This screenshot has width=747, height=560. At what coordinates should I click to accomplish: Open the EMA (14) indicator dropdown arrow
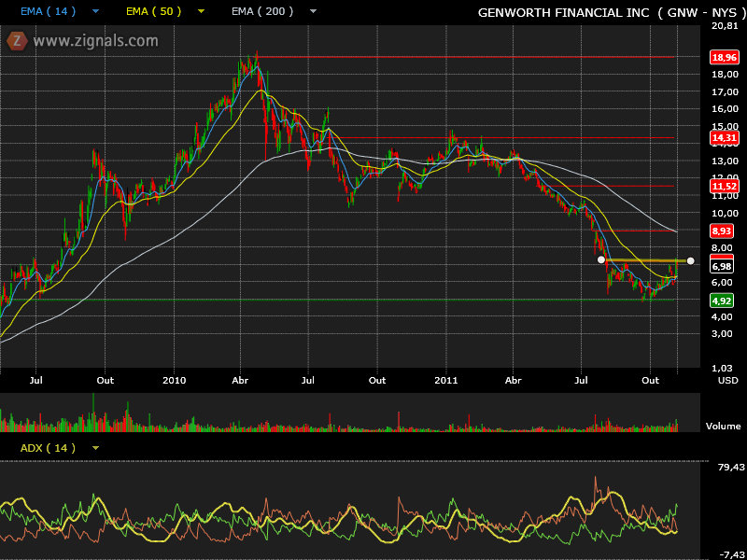pos(96,11)
